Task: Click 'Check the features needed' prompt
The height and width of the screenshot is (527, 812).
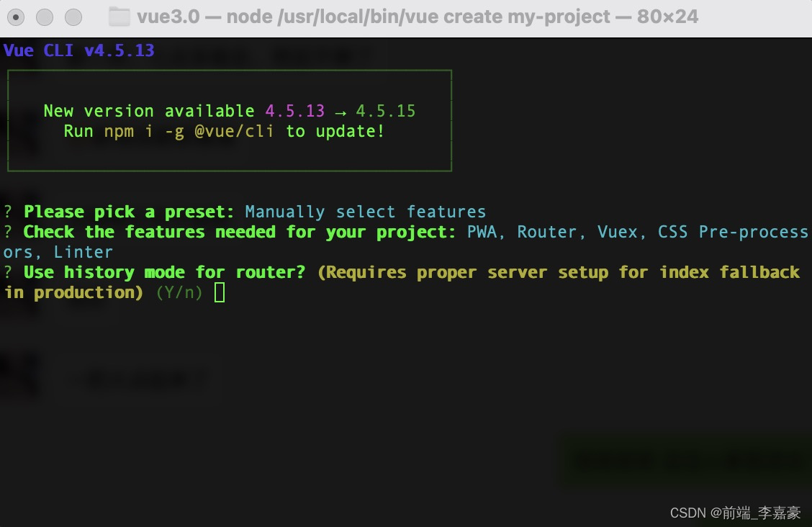Action: [150, 232]
